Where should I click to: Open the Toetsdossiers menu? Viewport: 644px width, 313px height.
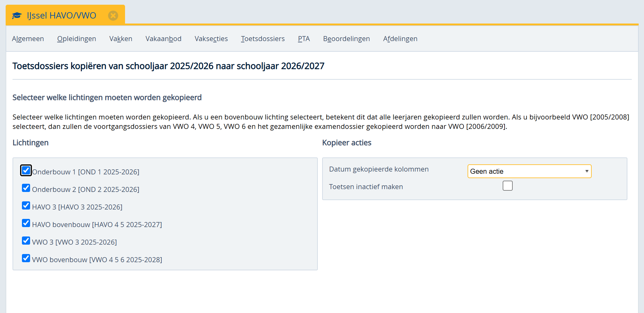point(263,39)
